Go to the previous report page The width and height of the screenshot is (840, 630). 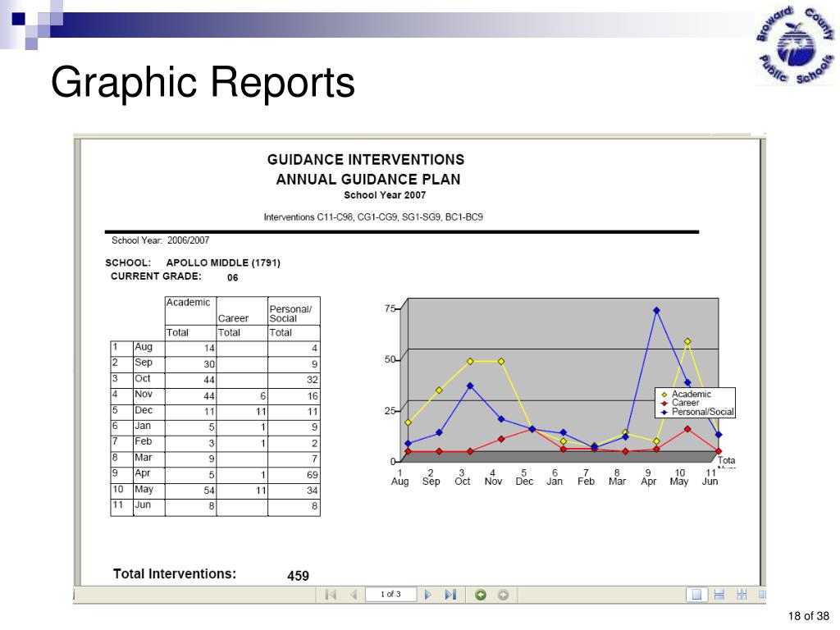[x=353, y=594]
